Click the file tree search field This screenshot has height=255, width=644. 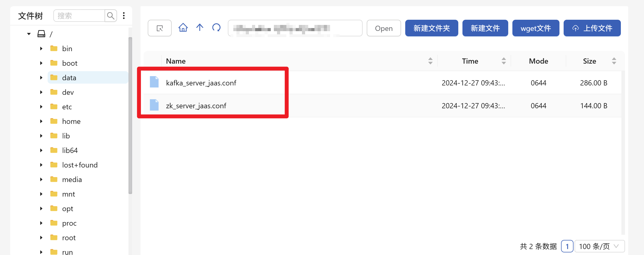[79, 16]
